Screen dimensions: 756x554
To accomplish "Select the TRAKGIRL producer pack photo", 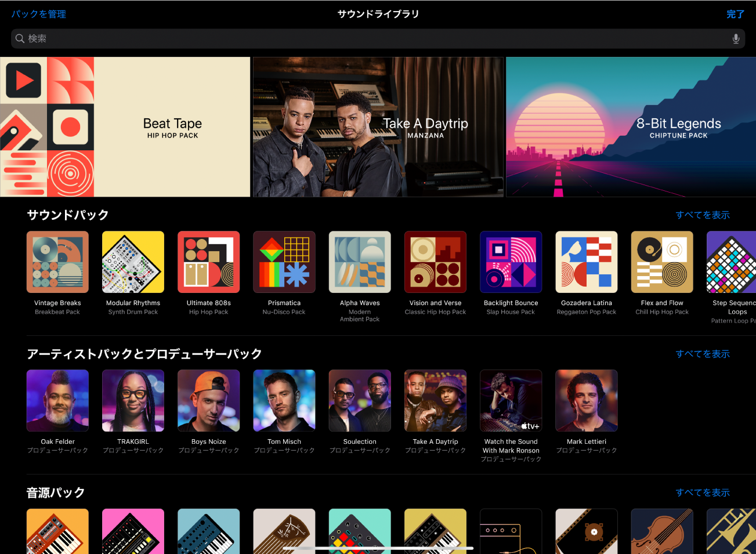I will pyautogui.click(x=133, y=400).
